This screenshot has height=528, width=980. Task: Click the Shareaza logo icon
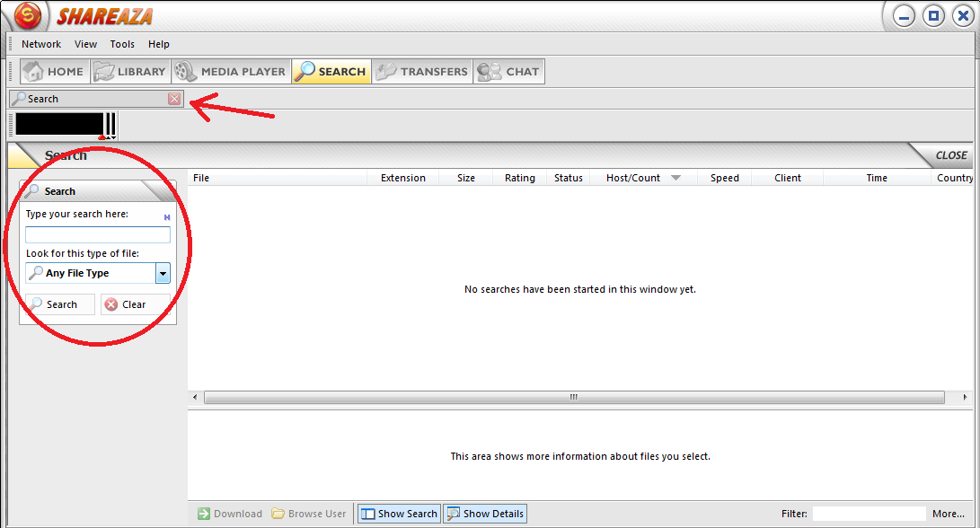point(28,15)
